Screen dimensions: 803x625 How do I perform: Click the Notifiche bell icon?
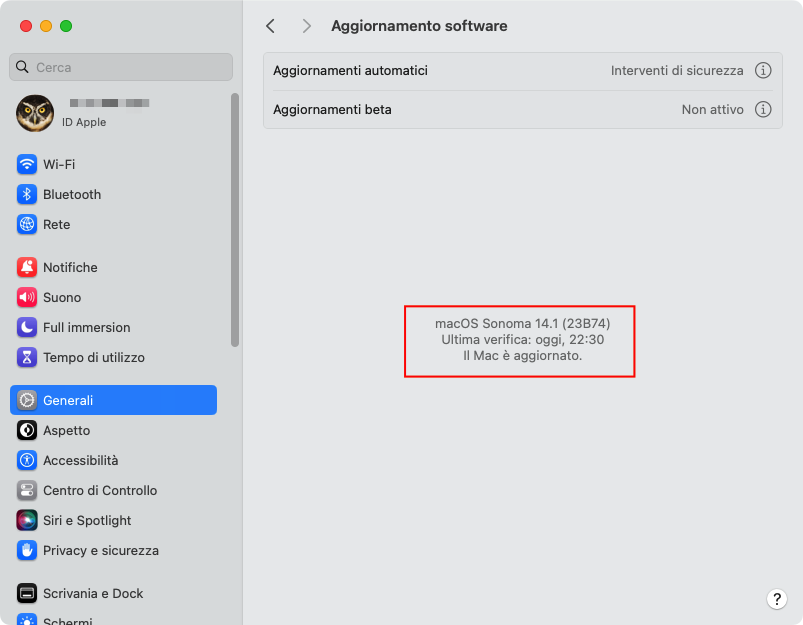27,267
